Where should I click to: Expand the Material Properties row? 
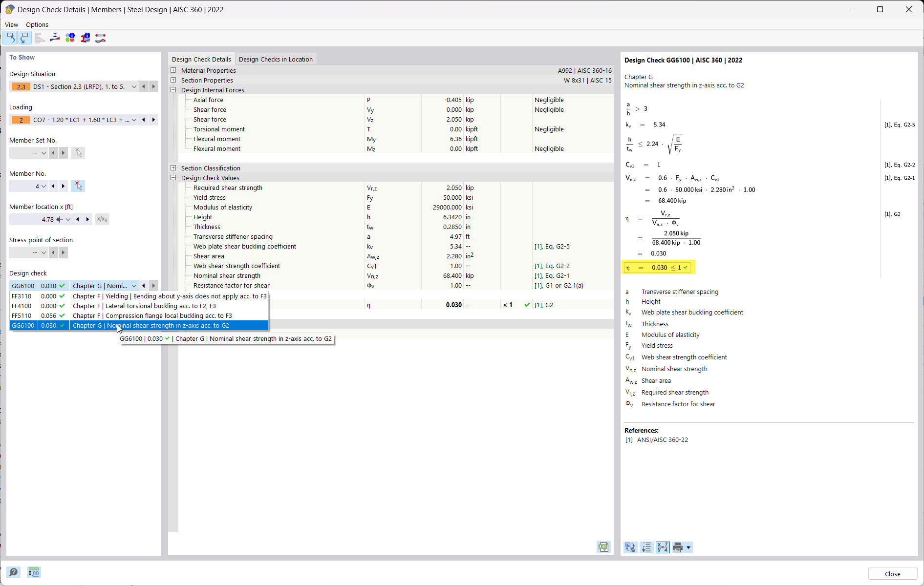pyautogui.click(x=173, y=70)
